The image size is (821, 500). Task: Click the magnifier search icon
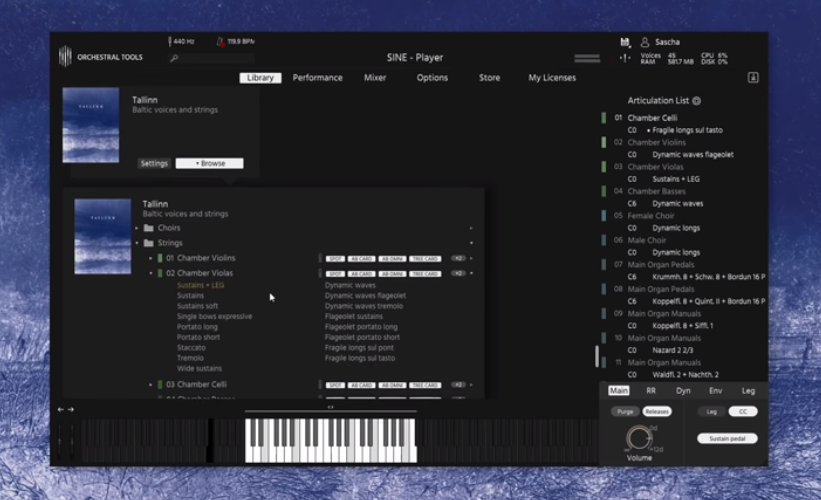174,58
